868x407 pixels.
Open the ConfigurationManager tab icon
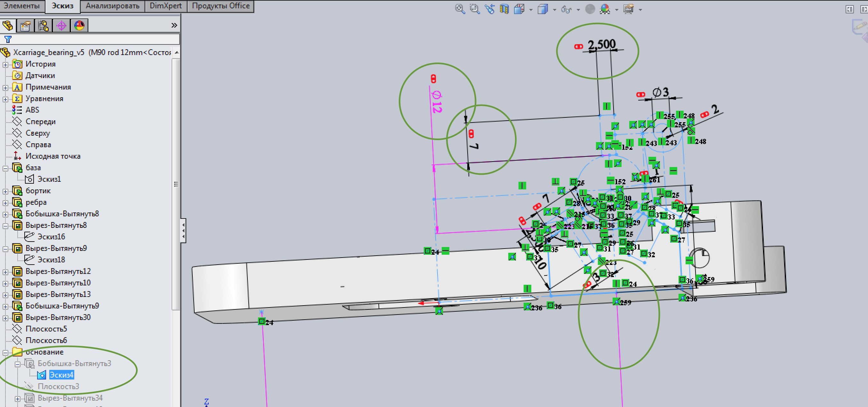pos(44,26)
